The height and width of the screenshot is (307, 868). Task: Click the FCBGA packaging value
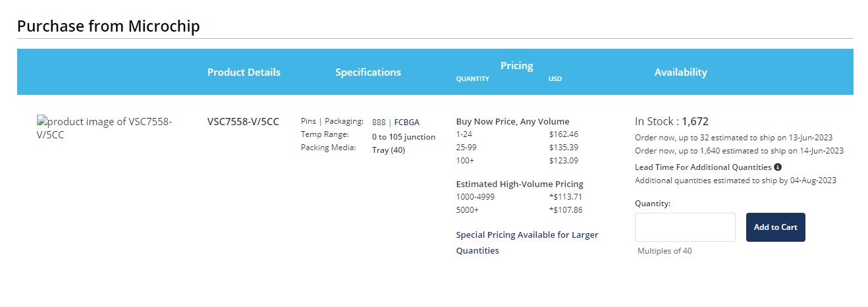(x=406, y=122)
